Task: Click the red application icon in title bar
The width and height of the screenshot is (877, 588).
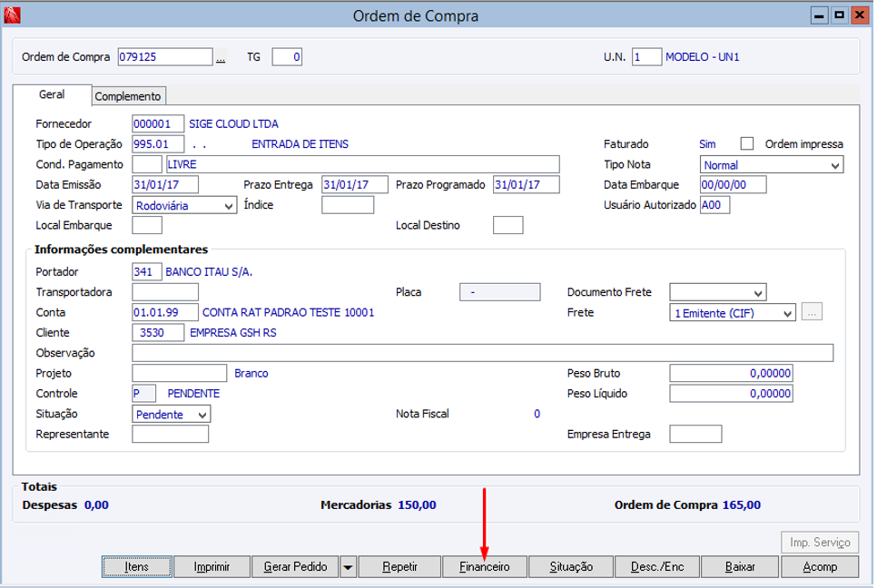Action: click(x=12, y=15)
